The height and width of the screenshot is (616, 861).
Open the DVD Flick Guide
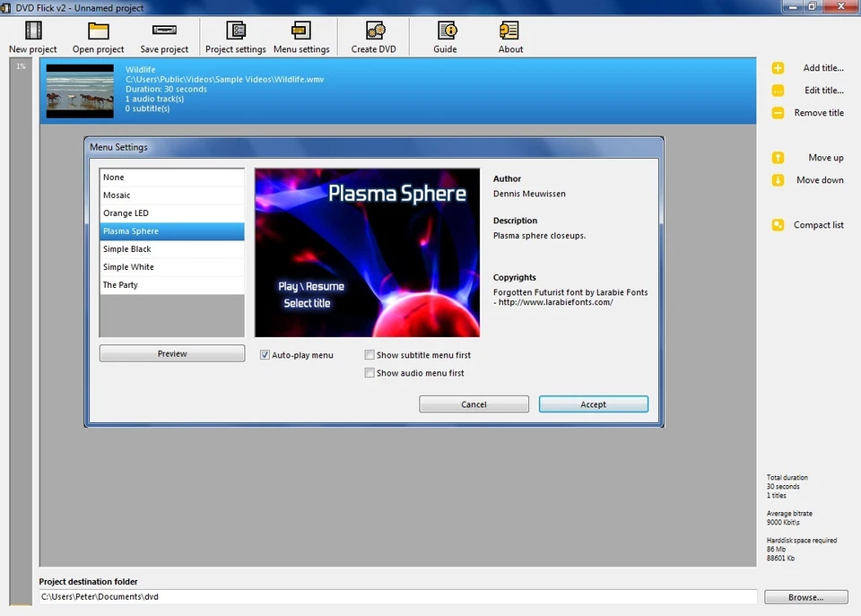[x=445, y=36]
